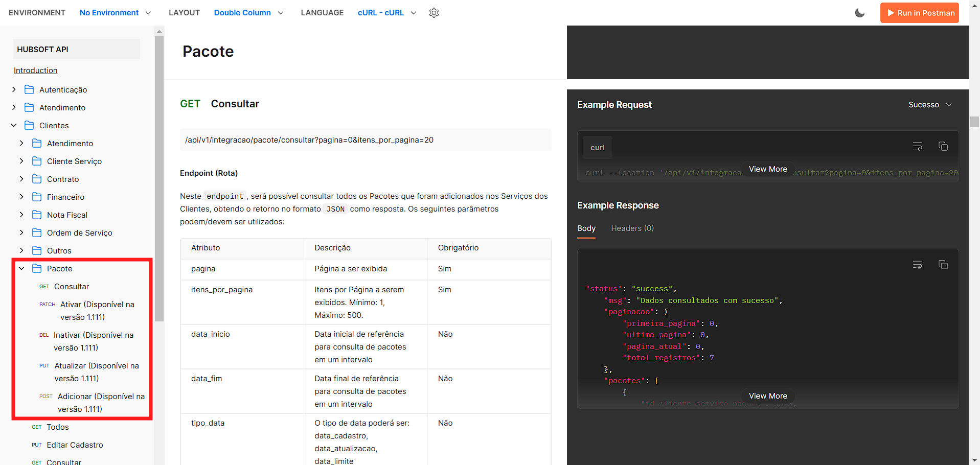Copy the Example Request curl code

coord(943,147)
